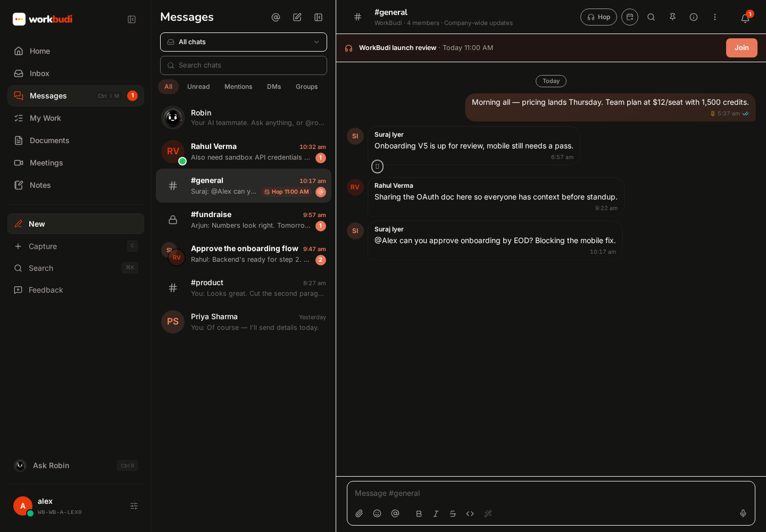Open the Rahul Verma conversation
Image resolution: width=766 pixels, height=532 pixels.
(244, 152)
